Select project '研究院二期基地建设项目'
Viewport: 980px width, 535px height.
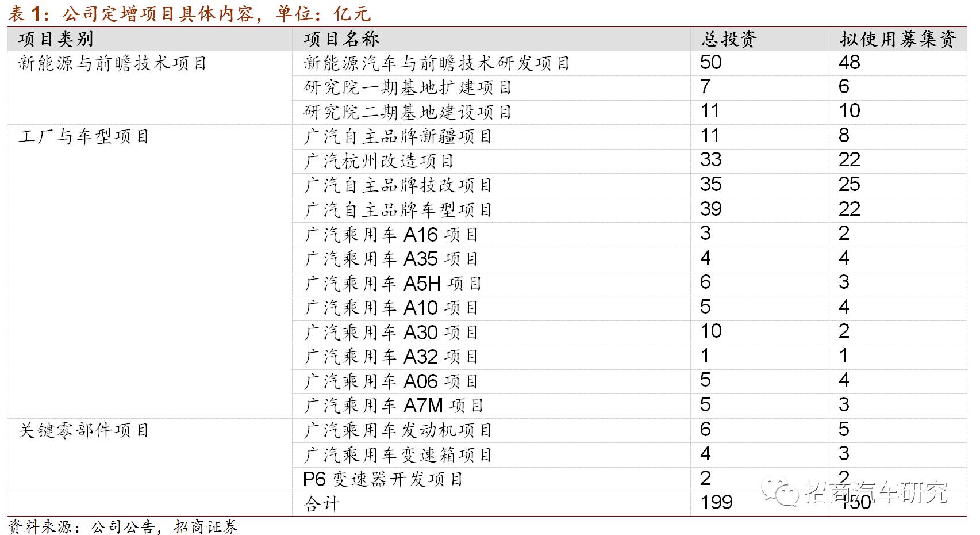(408, 112)
